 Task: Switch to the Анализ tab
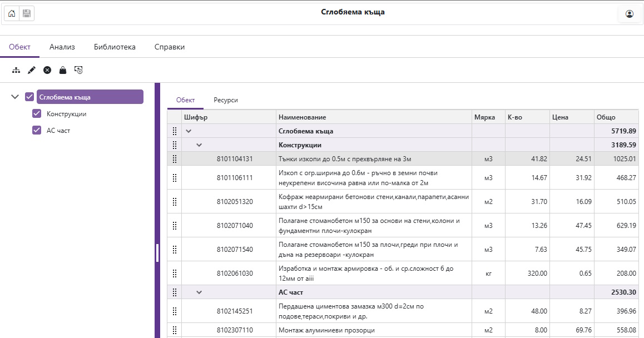click(62, 47)
